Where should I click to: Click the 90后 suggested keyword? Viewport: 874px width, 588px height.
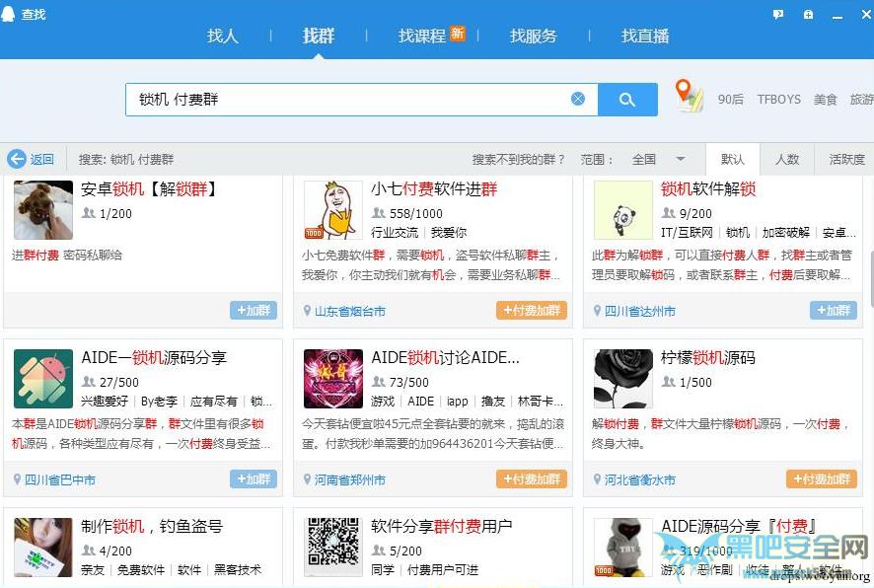[731, 100]
